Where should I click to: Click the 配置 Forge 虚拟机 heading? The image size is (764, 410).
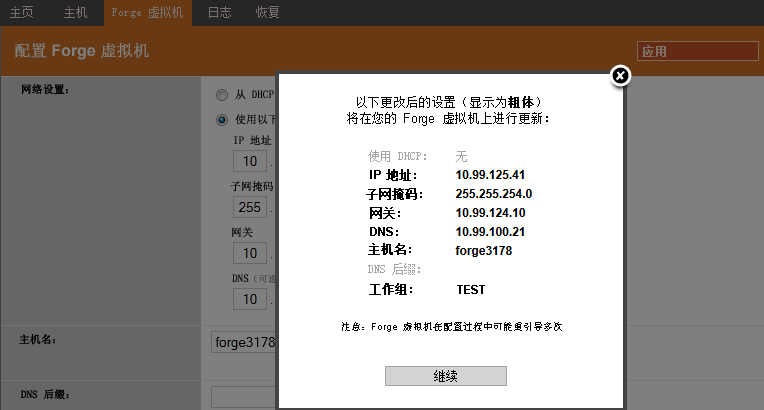[x=81, y=51]
